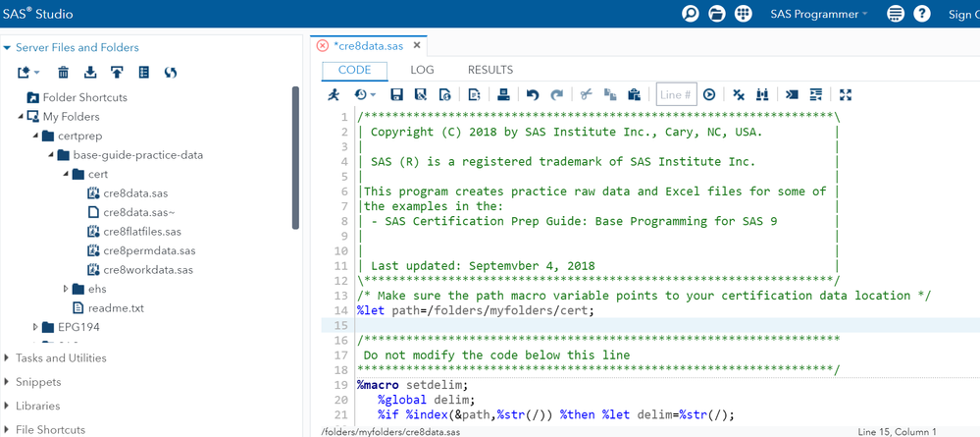Switch to the RESULTS tab
The image size is (980, 437).
click(x=490, y=70)
